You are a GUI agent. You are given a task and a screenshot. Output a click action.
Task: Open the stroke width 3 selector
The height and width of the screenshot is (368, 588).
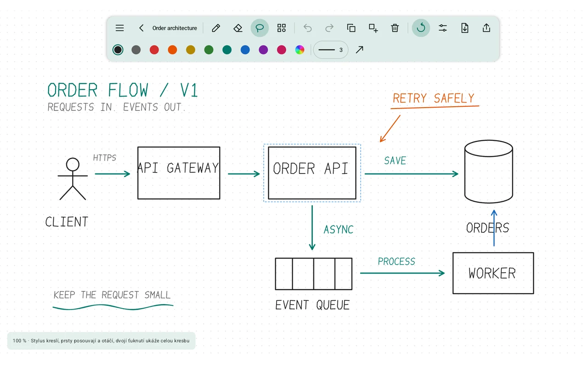[x=331, y=50]
